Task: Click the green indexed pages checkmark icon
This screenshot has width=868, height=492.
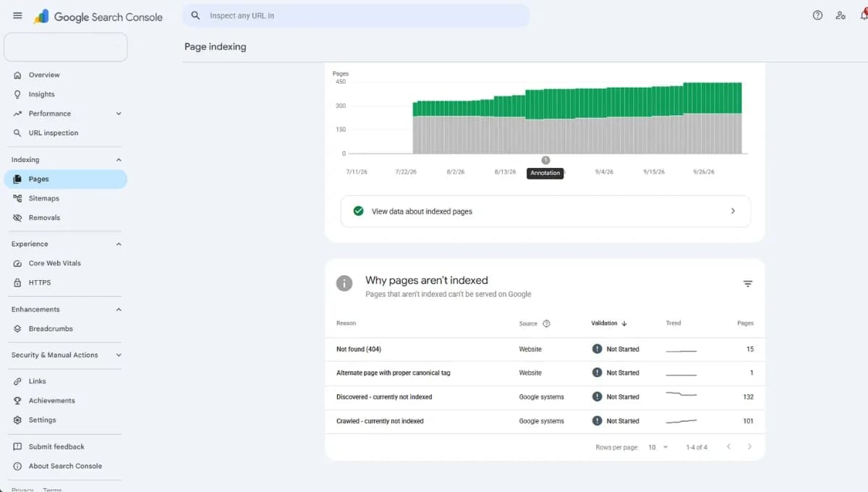Action: (358, 211)
